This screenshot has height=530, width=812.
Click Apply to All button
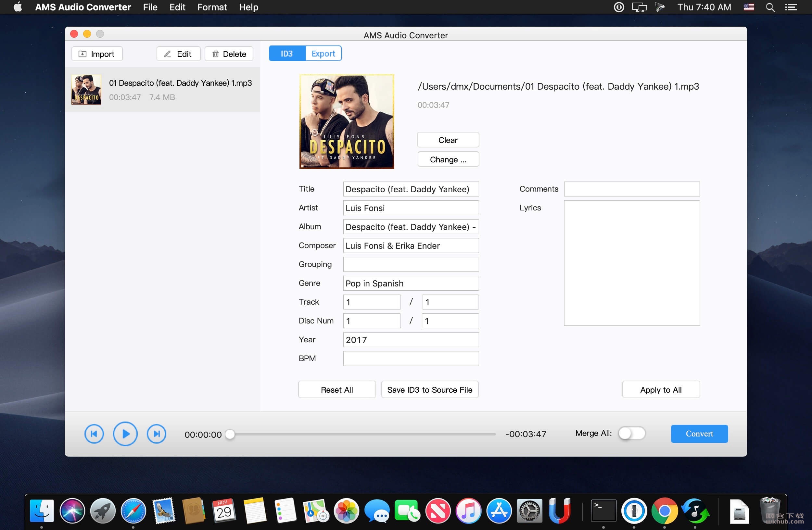[661, 389]
